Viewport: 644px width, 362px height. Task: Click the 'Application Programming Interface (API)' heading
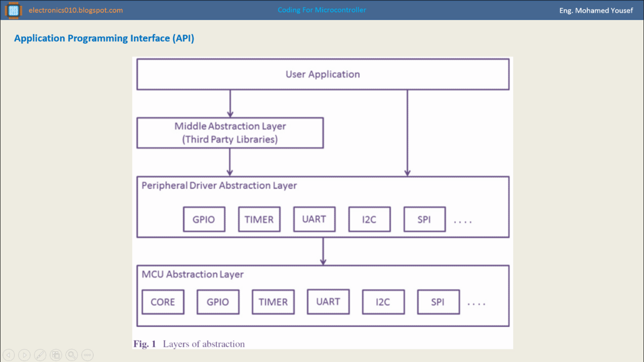[104, 38]
